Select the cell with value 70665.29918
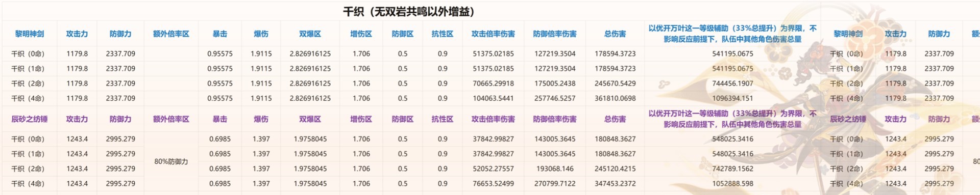This screenshot has height=195, width=980. (x=493, y=83)
